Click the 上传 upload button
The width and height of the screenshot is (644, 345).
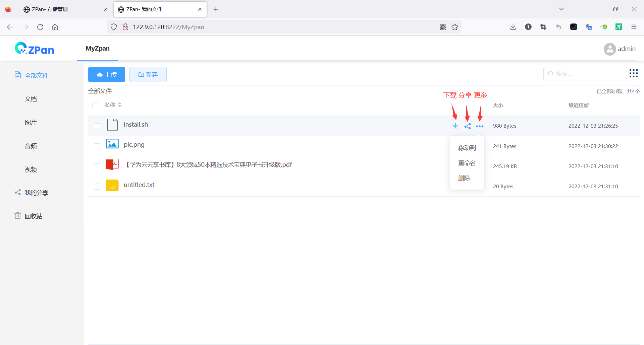[x=106, y=74]
